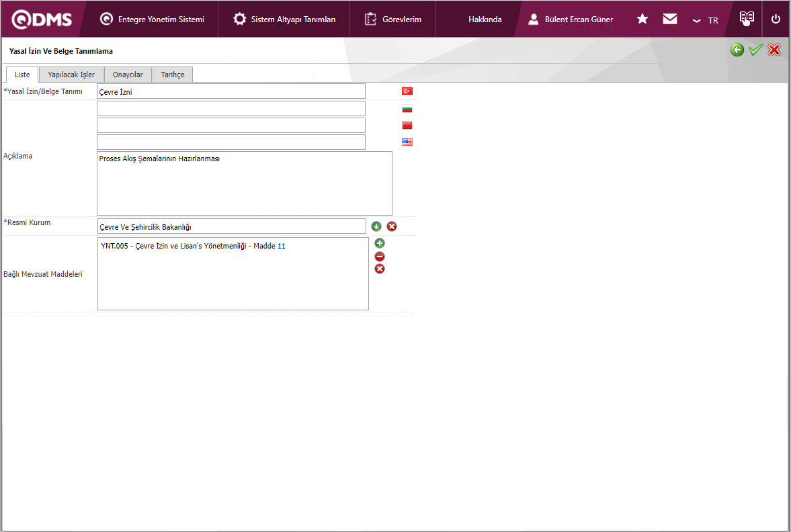Open Resmi Kurum selection list with green arrow
Viewport: 791px width, 532px height.
(376, 226)
